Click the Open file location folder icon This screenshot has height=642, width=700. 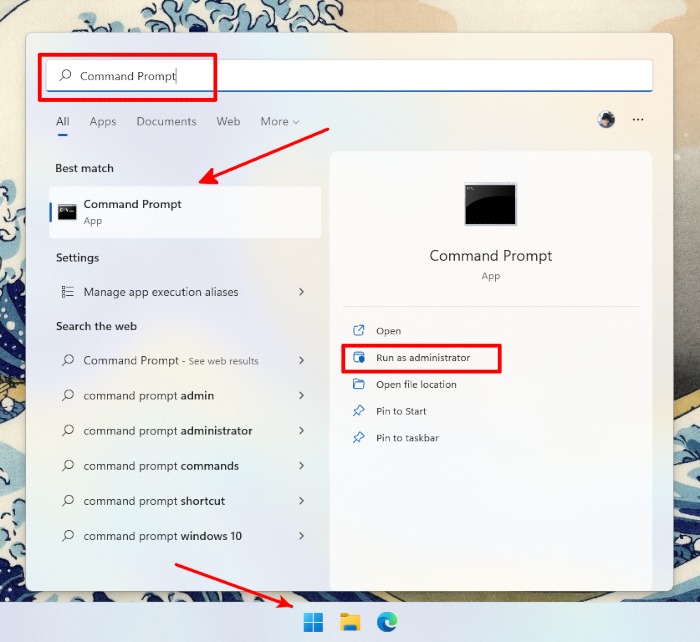pyautogui.click(x=358, y=384)
